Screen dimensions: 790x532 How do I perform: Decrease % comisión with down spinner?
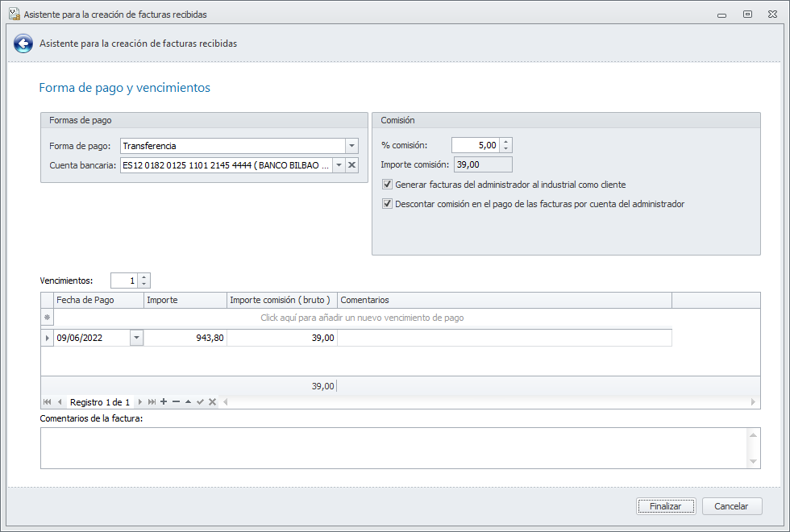click(x=506, y=148)
